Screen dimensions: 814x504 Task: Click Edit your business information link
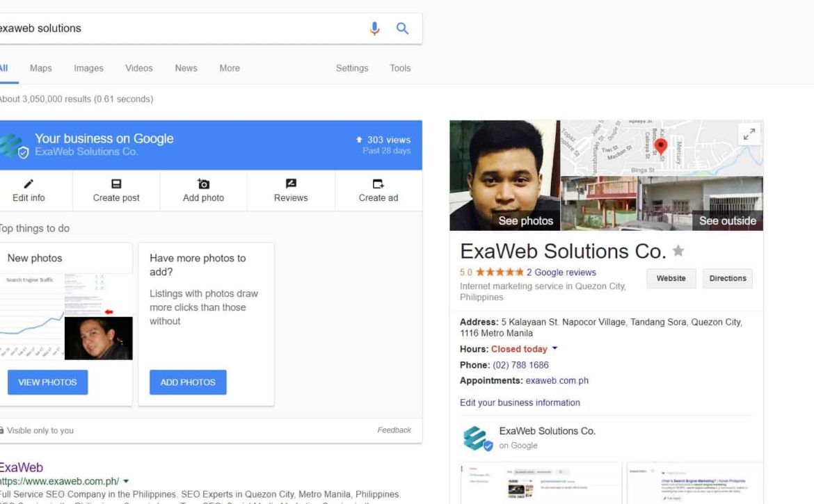[520, 403]
